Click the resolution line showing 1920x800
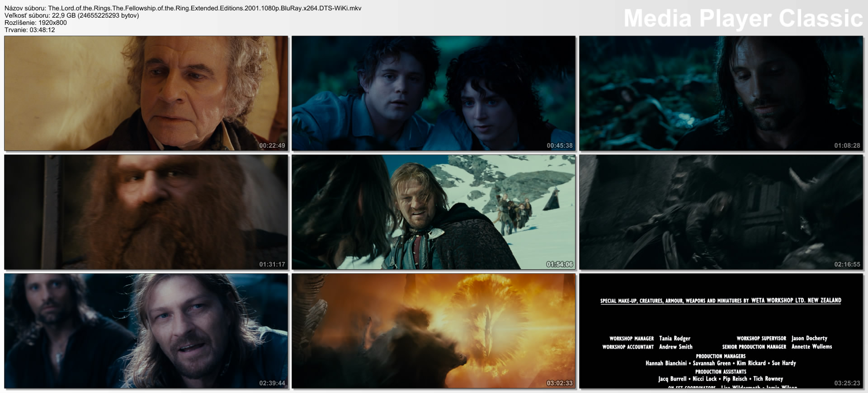Viewport: 868px width, 393px height. point(36,23)
